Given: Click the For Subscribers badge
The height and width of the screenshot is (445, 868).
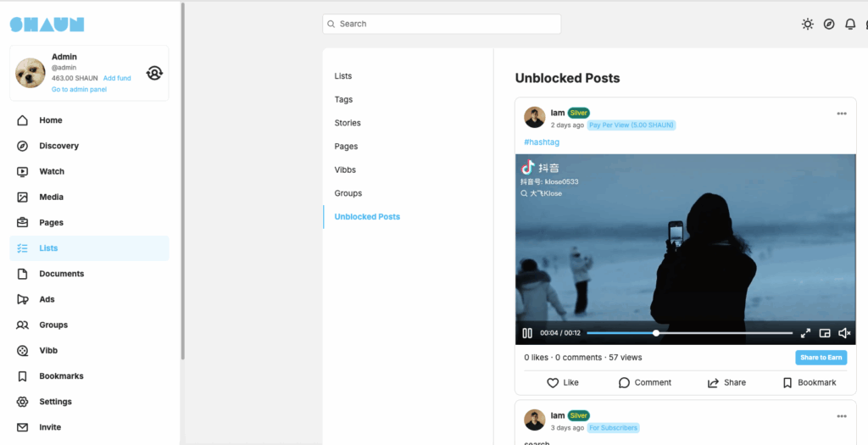Looking at the screenshot, I should click(x=613, y=428).
